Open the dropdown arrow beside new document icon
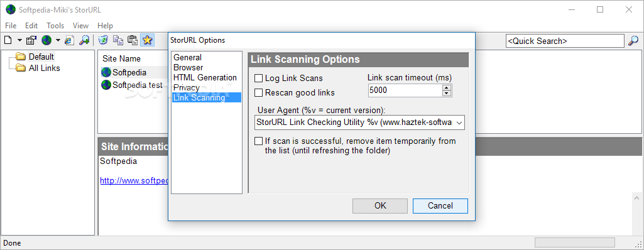The image size is (644, 250). (19, 40)
